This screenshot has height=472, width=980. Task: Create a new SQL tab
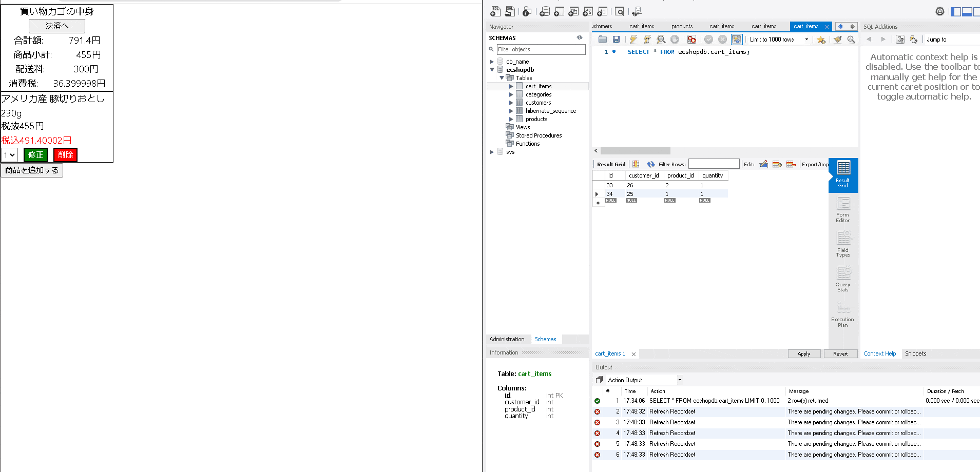(x=495, y=11)
